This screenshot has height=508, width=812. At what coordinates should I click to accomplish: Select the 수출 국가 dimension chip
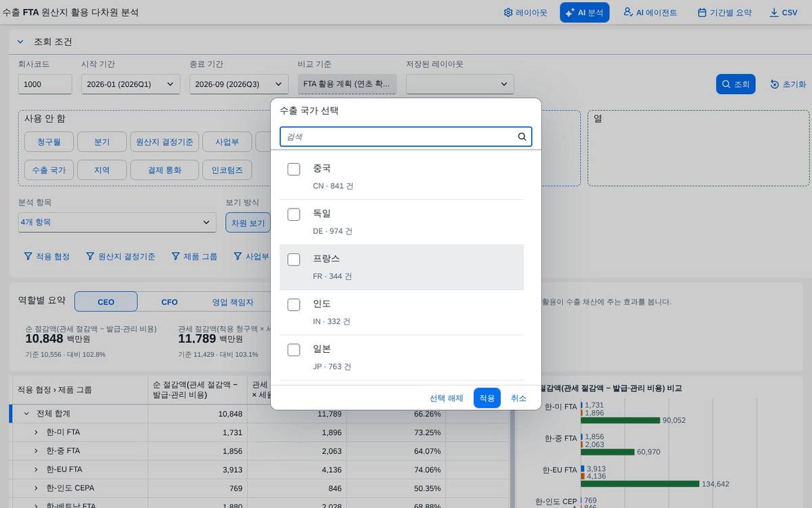pyautogui.click(x=49, y=170)
